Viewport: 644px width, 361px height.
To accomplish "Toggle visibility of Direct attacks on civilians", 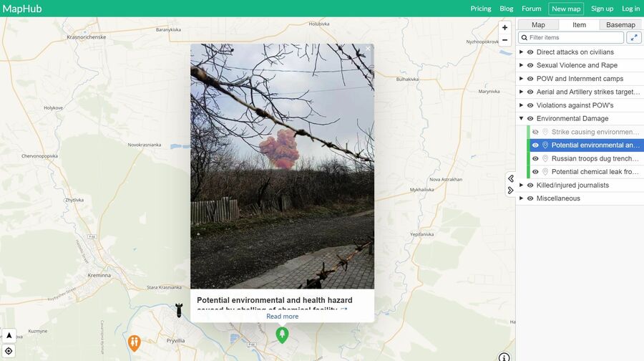I will (530, 52).
